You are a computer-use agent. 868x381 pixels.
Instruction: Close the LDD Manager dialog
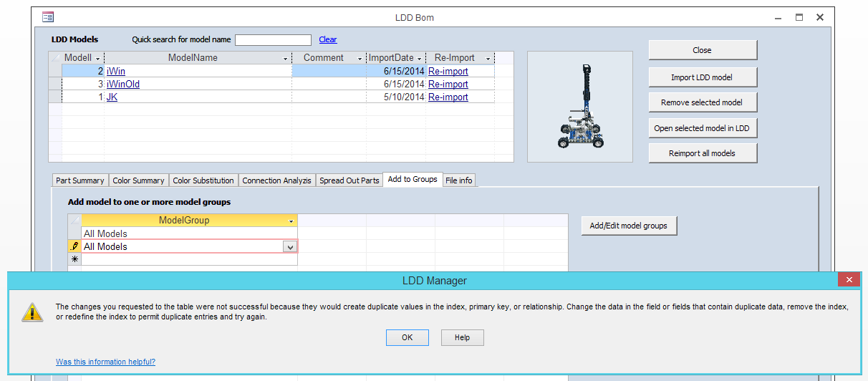(849, 280)
